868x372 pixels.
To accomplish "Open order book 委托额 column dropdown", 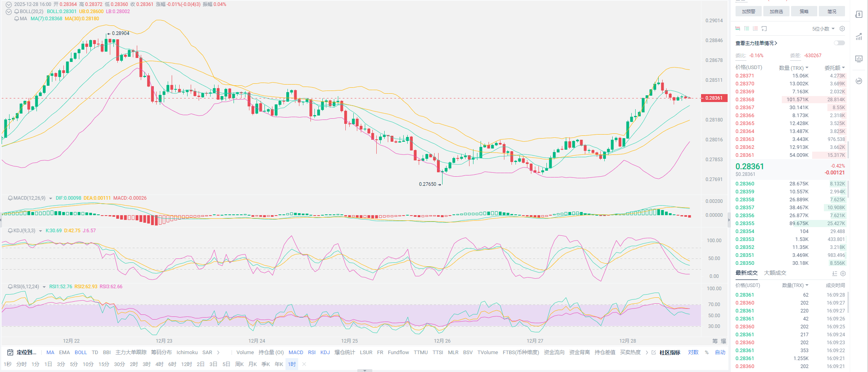I will click(x=835, y=68).
